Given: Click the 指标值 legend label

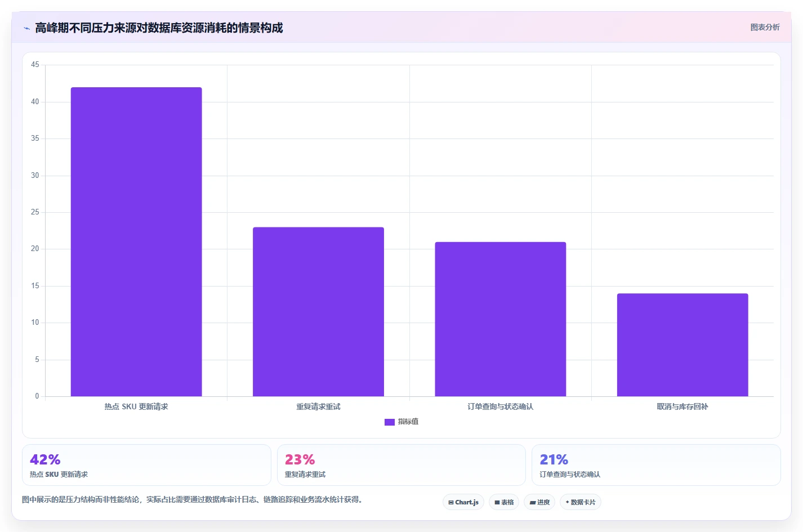Looking at the screenshot, I should coord(408,422).
